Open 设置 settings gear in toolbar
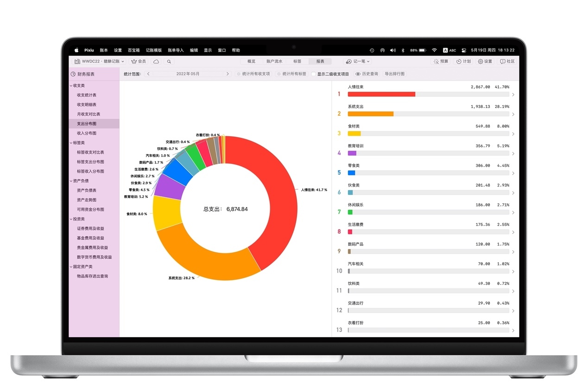The width and height of the screenshot is (588, 382). [485, 61]
